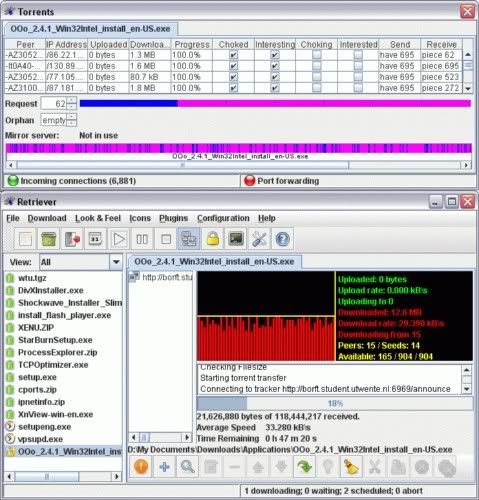Image resolution: width=479 pixels, height=500 pixels.
Task: Click the yellow padlock toolbar icon
Action: (213, 239)
